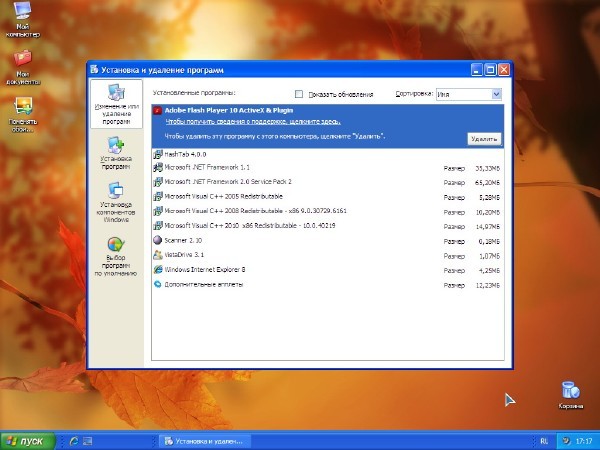Screen dimensions: 600x450
Task: Enable the Показать обновления checkbox
Action: tap(299, 94)
